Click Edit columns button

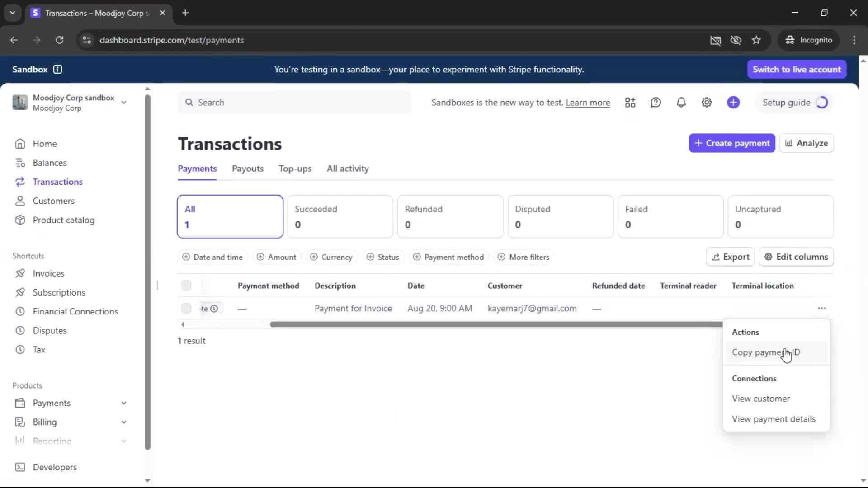tap(796, 257)
